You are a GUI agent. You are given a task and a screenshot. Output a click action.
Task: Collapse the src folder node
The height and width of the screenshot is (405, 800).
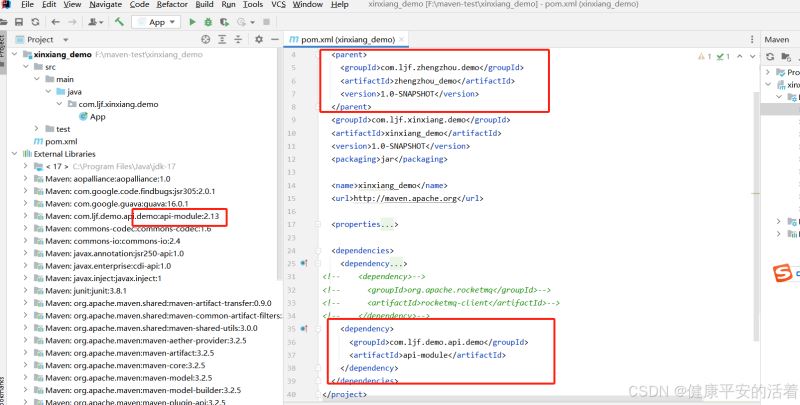click(x=26, y=66)
